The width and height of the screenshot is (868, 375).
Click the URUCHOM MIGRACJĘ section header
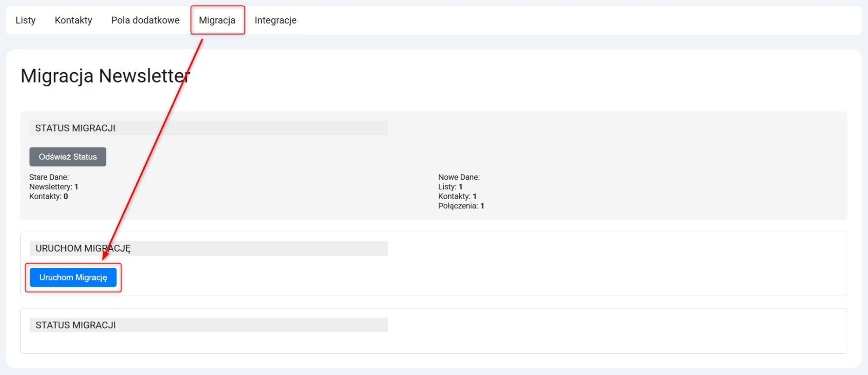pyautogui.click(x=83, y=248)
